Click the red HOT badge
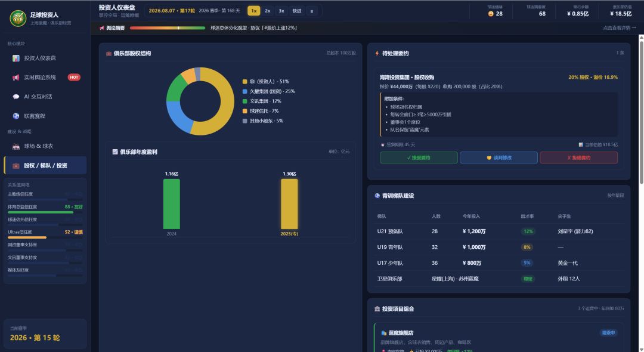Image resolution: width=644 pixels, height=352 pixels. pyautogui.click(x=74, y=77)
